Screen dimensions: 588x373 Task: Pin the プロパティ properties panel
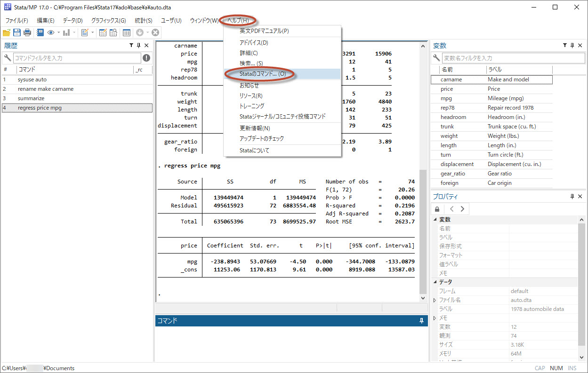[572, 197]
